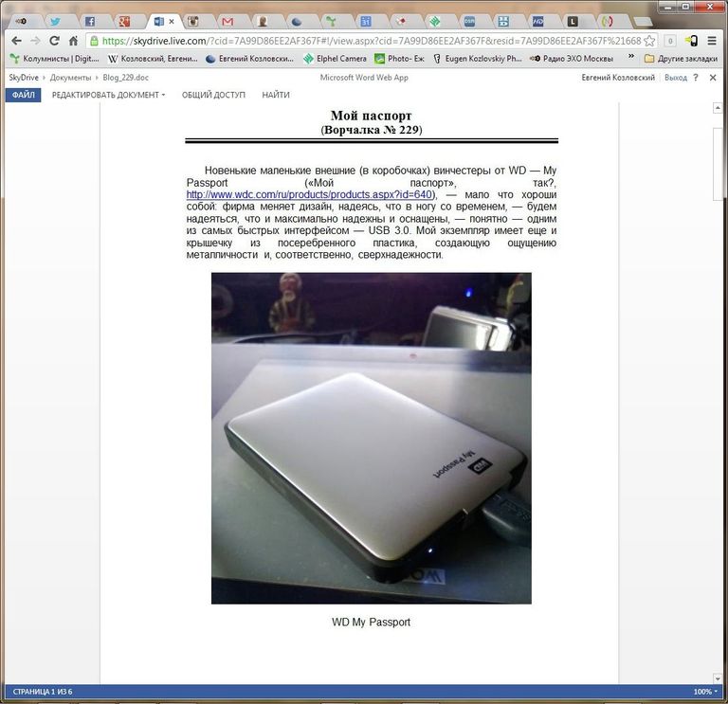This screenshot has width=728, height=704.
Task: Switch to the HD icon browser tab
Action: [537, 22]
